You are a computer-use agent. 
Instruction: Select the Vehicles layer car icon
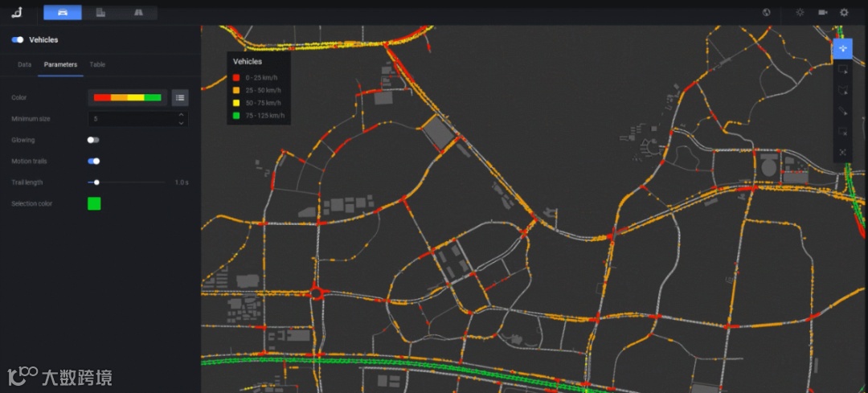pos(63,12)
